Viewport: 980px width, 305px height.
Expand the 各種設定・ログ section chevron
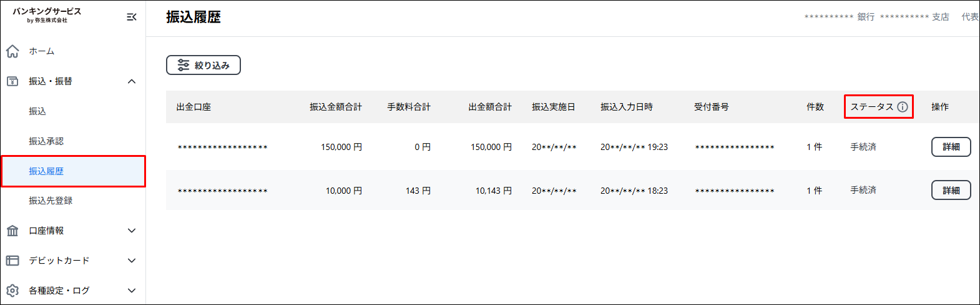pos(132,291)
